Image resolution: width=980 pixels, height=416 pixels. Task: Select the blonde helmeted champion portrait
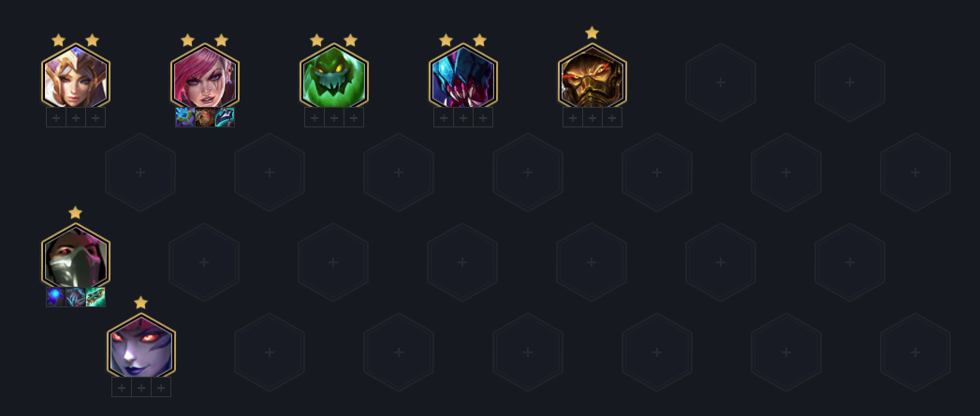click(x=76, y=76)
